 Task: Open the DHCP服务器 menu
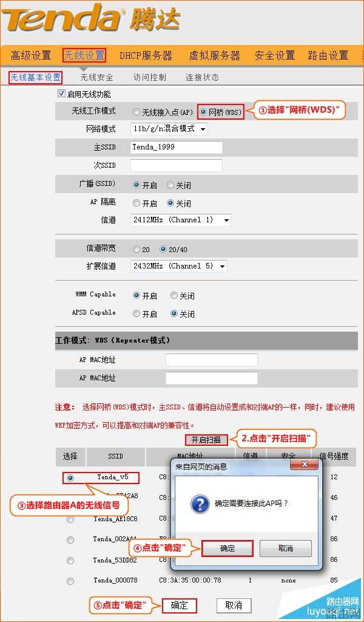click(x=146, y=55)
